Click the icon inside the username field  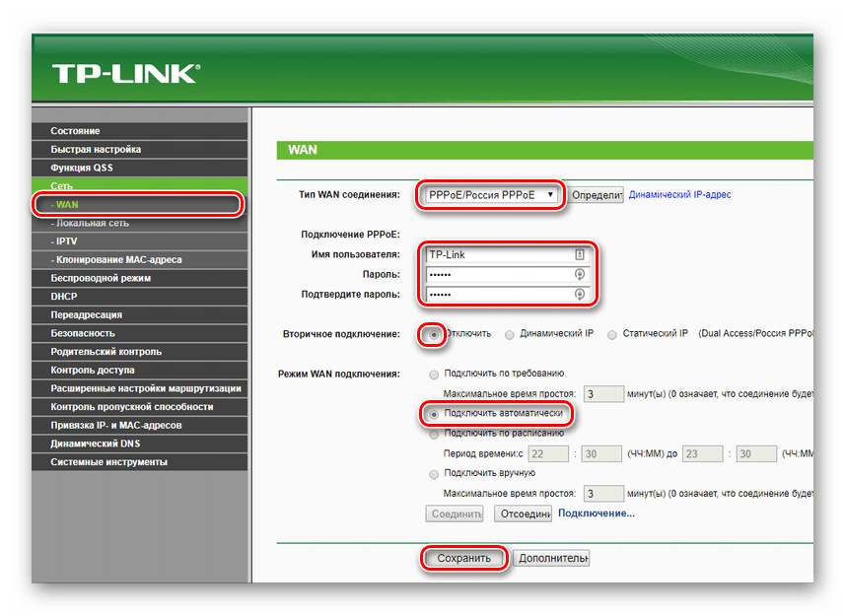(580, 254)
